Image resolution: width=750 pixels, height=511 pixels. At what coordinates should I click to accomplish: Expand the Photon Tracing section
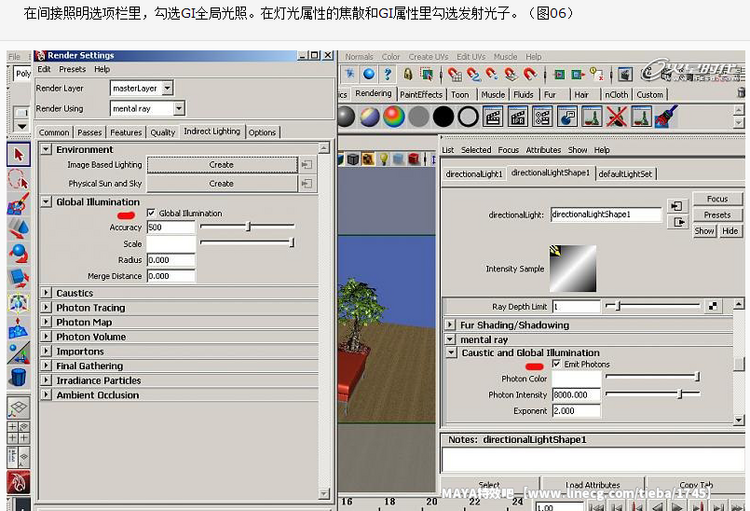[x=46, y=307]
